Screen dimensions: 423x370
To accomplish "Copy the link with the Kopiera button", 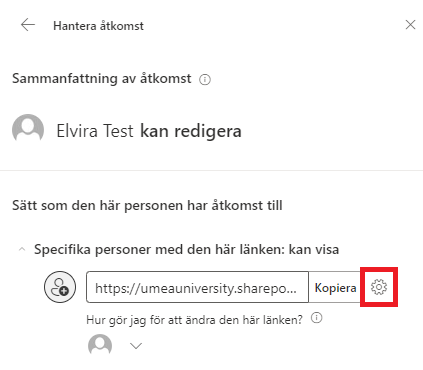I will 335,287.
